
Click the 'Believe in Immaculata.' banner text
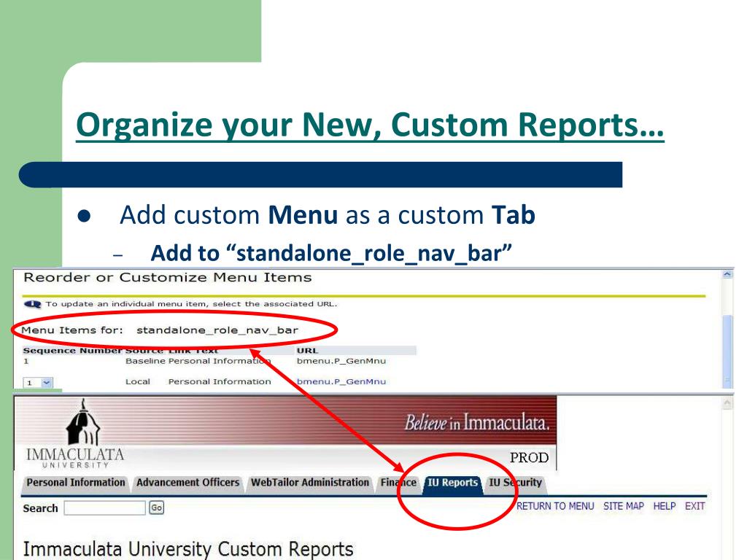click(x=477, y=422)
